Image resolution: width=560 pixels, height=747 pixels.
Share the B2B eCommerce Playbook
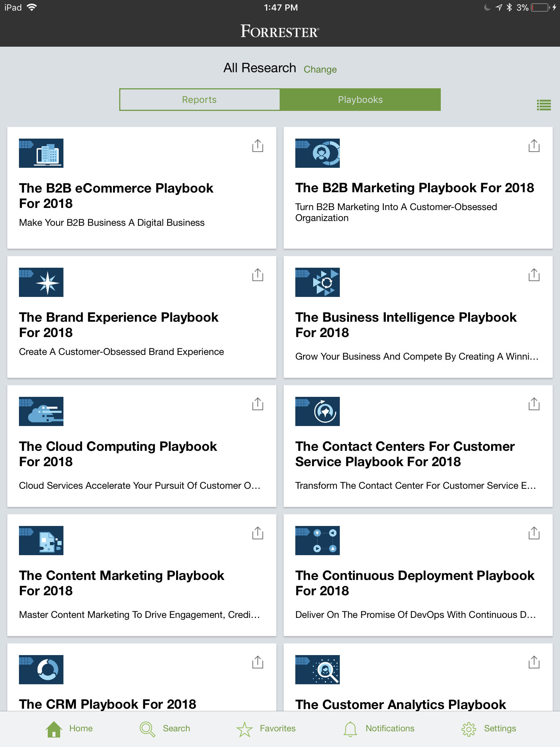point(258,146)
